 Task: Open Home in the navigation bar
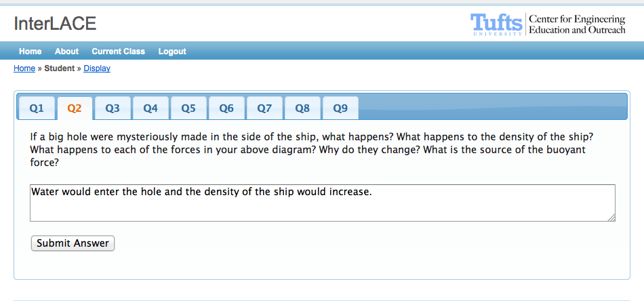(x=31, y=52)
